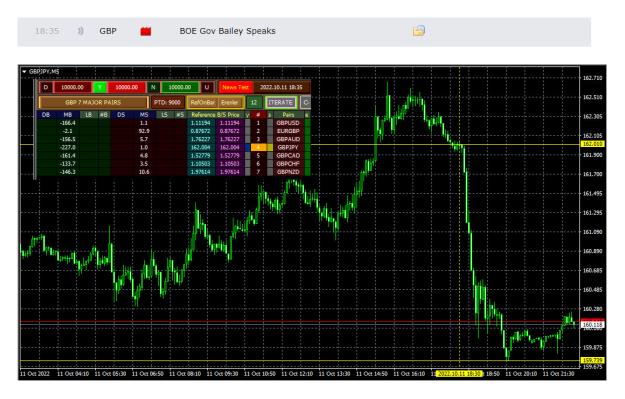
Task: Select the EURGBP pair row
Action: point(288,131)
